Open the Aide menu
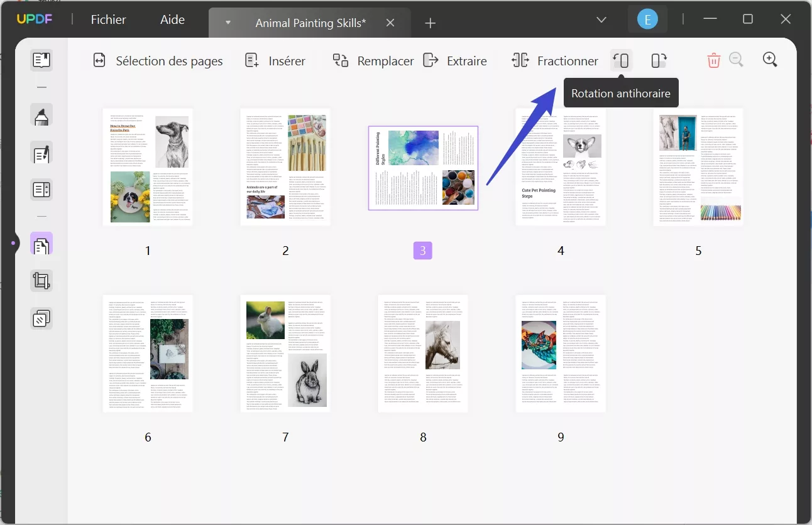Image resolution: width=812 pixels, height=525 pixels. coord(172,19)
